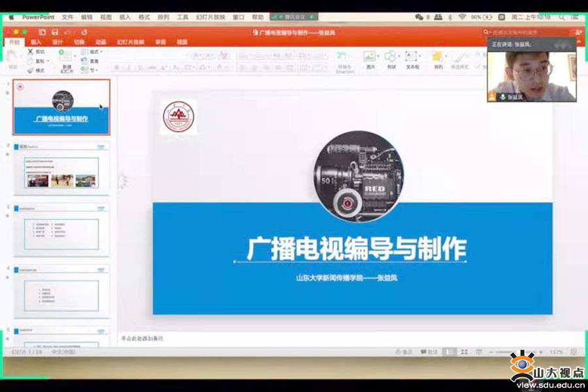The width and height of the screenshot is (588, 392).
Task: Click the Save icon in title bar
Action: (x=55, y=33)
